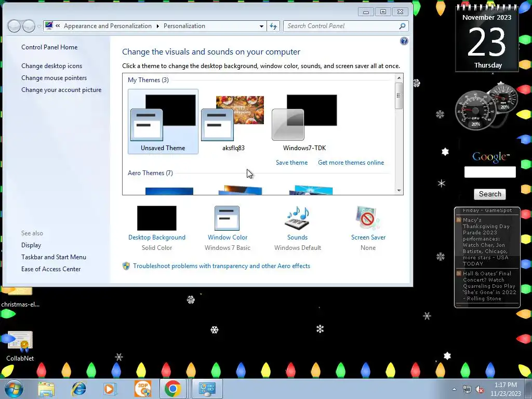Open the CollabNet desktop icon
Image resolution: width=532 pixels, height=399 pixels.
click(20, 346)
